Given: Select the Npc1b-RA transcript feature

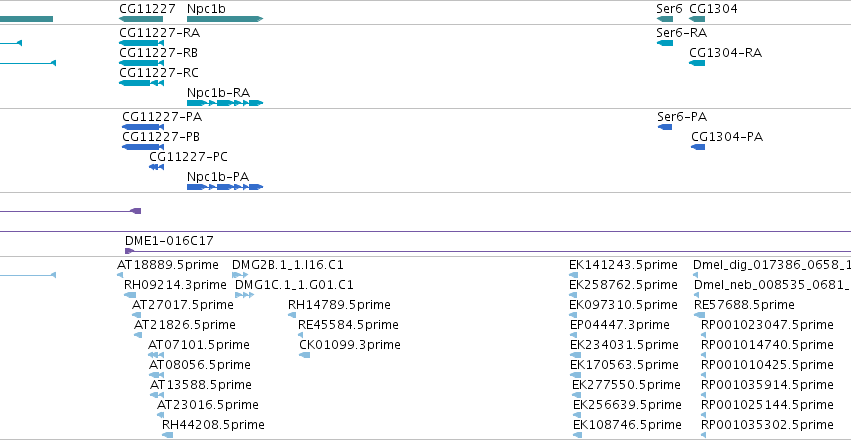Looking at the screenshot, I should click(x=225, y=103).
